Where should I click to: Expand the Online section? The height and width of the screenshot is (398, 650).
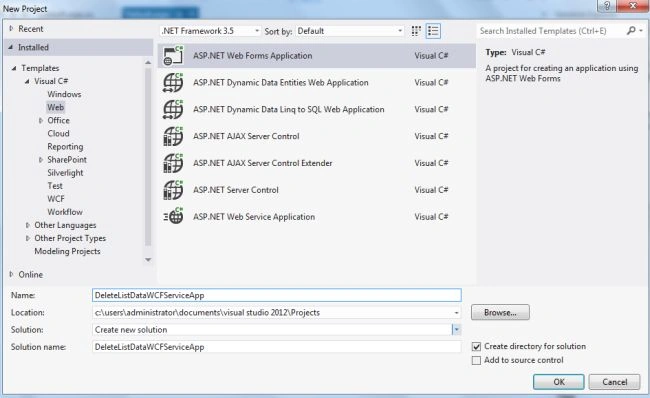click(11, 274)
